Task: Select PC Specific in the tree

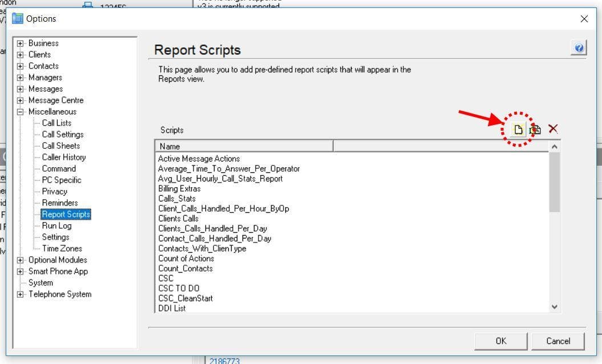Action: [62, 180]
